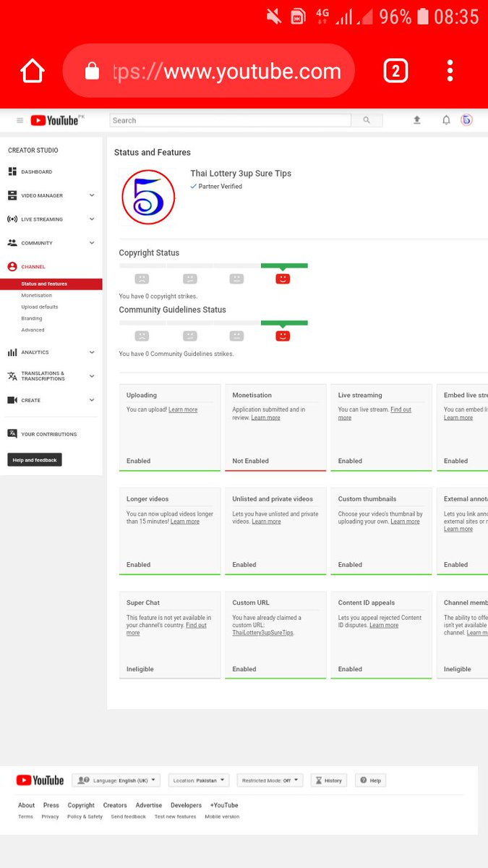Click the footer Help button
Screen dimensions: 488x868
370,780
